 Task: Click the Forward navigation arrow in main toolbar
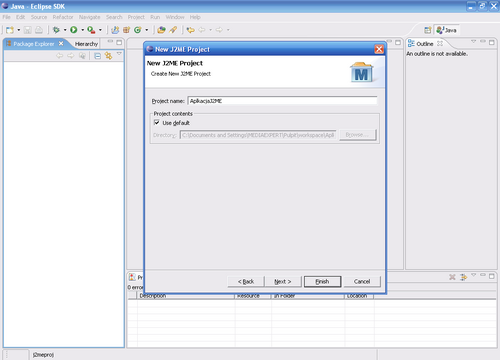(219, 30)
